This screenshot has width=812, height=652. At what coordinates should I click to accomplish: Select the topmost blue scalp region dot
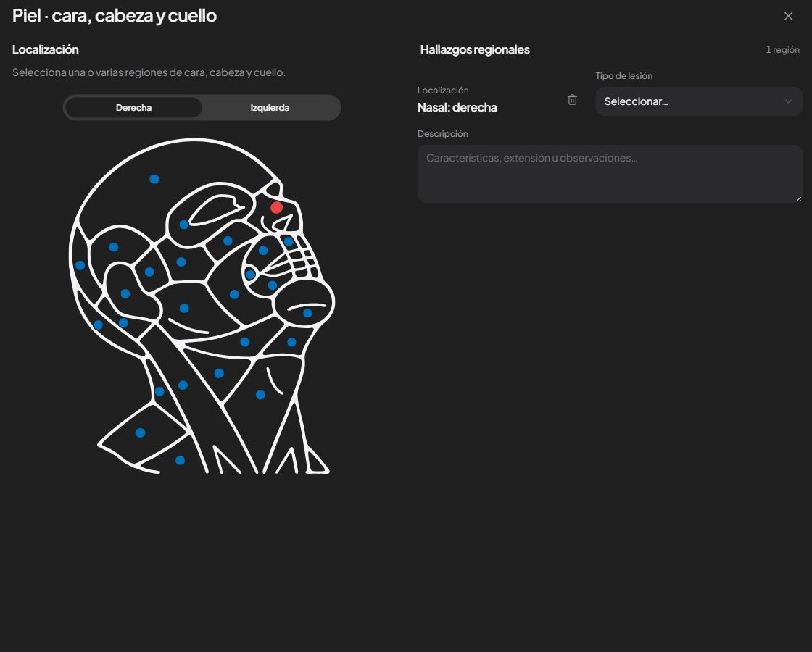tap(154, 179)
